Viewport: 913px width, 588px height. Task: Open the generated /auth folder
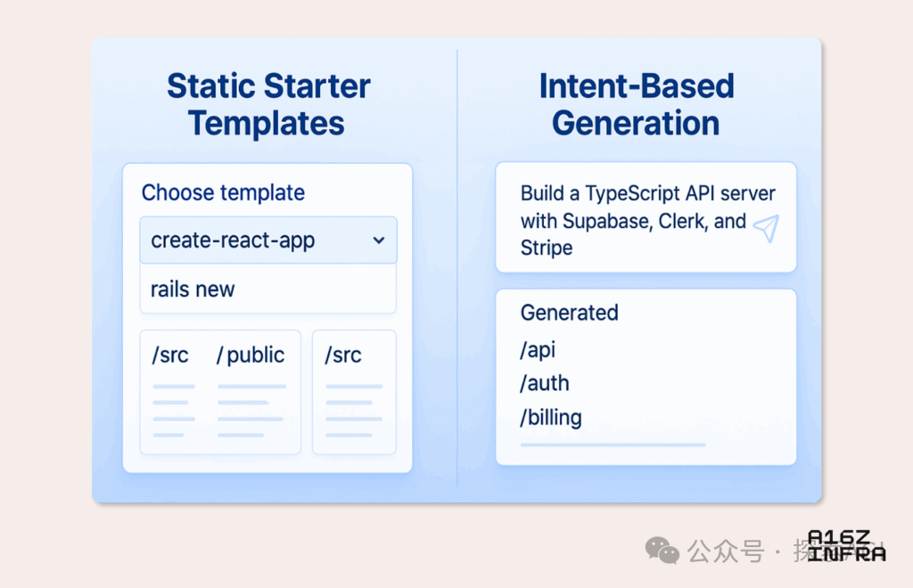[x=545, y=383]
